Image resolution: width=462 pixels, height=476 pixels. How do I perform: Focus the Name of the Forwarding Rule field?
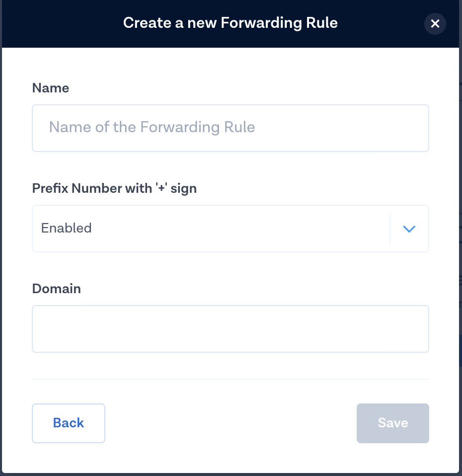[230, 128]
